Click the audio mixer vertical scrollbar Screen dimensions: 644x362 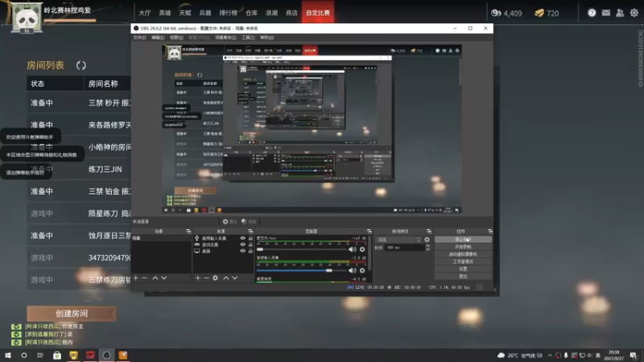click(x=369, y=254)
